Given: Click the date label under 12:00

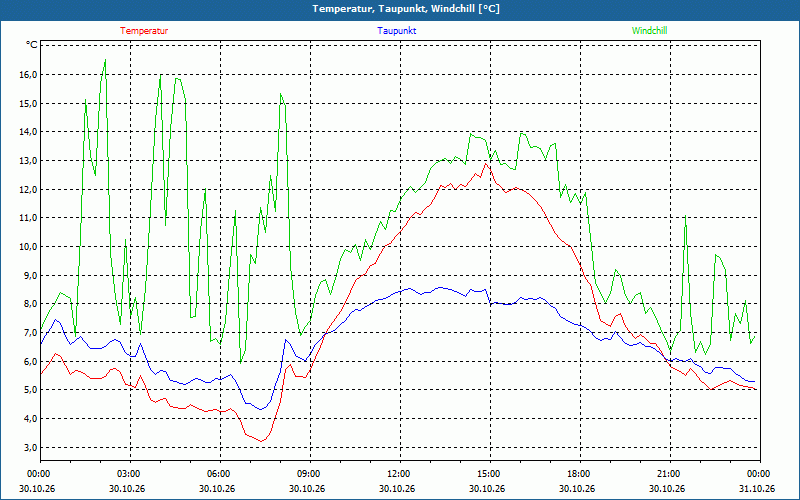Looking at the screenshot, I should pyautogui.click(x=397, y=489).
